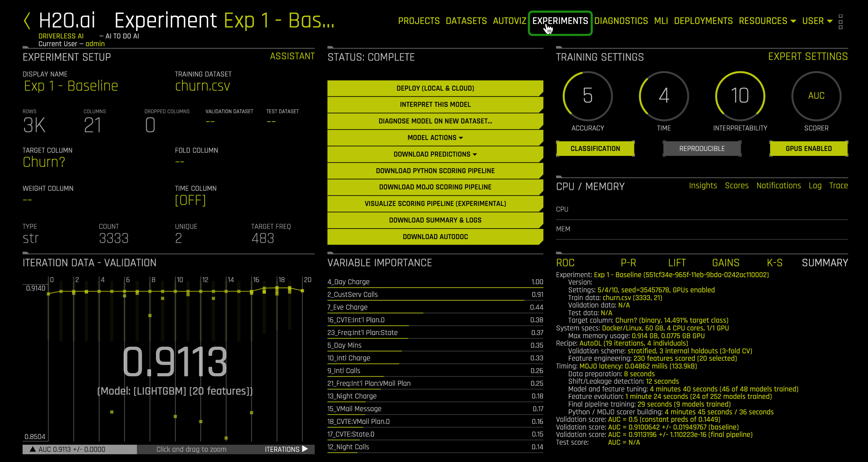Toggle the GPUS ENABLED button
Image resolution: width=868 pixels, height=462 pixels.
pyautogui.click(x=809, y=148)
